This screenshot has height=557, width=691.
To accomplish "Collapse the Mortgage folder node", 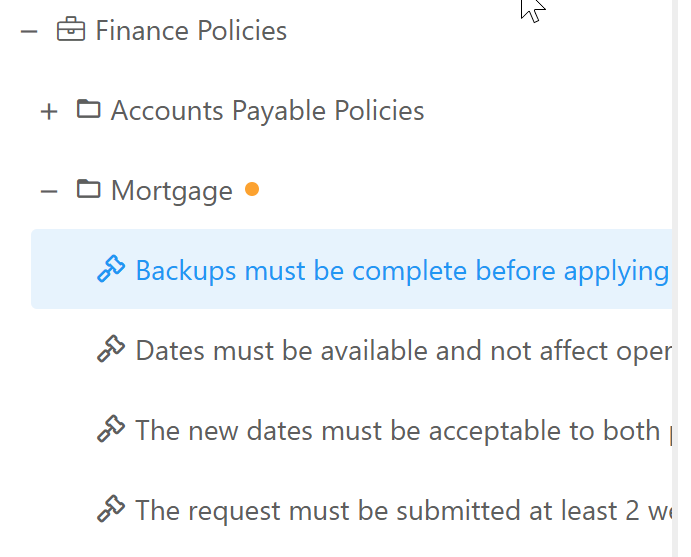I will (x=49, y=191).
